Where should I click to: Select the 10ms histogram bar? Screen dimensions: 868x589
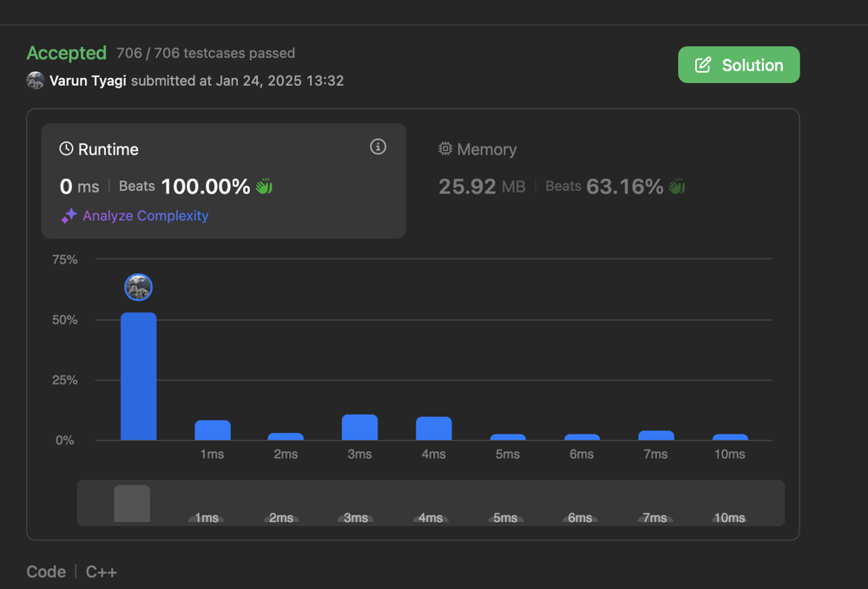(730, 437)
